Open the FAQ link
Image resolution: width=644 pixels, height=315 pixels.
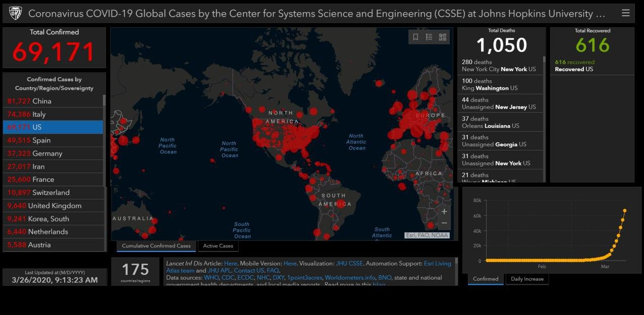273,271
